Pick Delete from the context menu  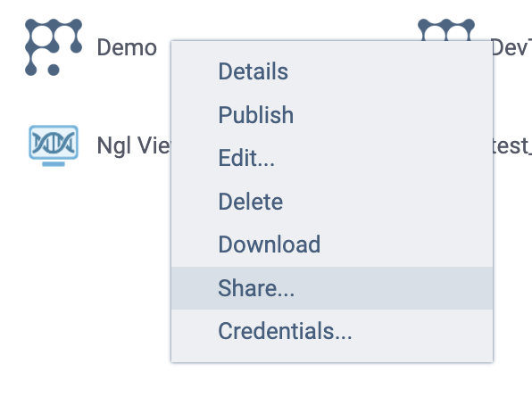332,202
